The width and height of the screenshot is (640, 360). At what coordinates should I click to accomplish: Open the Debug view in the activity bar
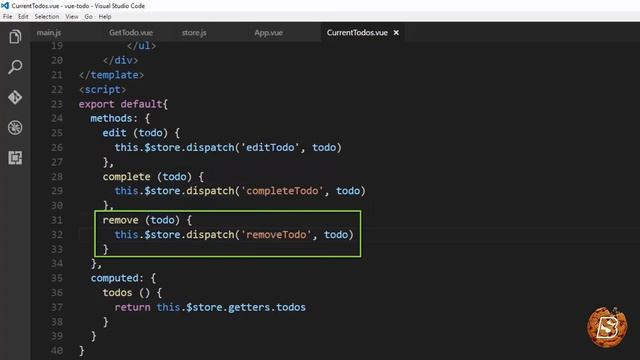tap(15, 127)
